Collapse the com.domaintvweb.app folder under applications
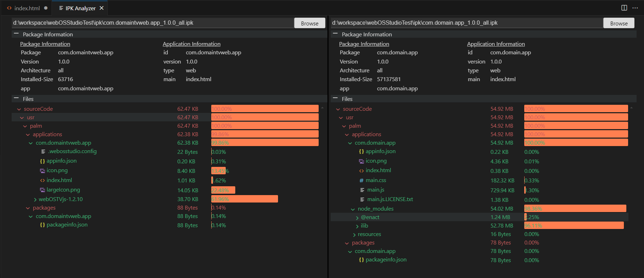 31,143
